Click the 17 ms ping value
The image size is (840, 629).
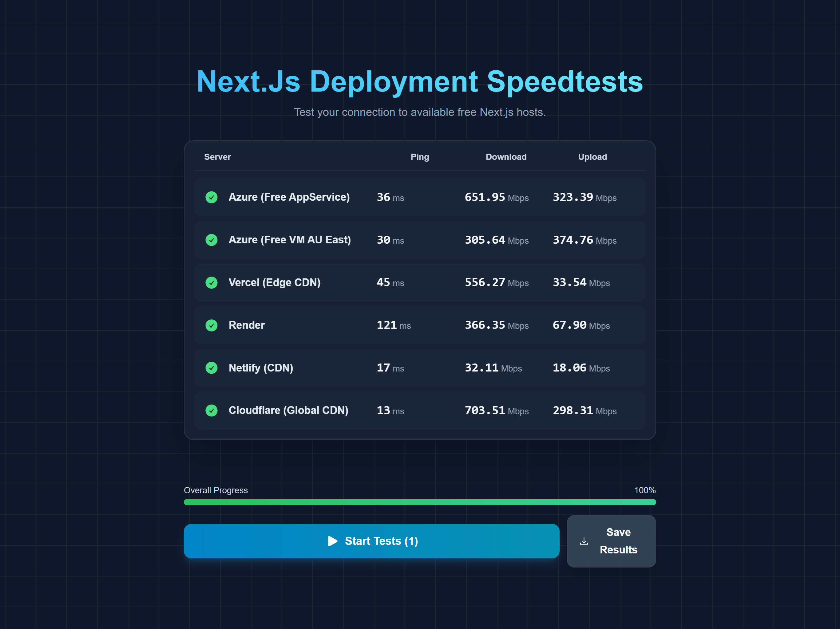click(390, 368)
